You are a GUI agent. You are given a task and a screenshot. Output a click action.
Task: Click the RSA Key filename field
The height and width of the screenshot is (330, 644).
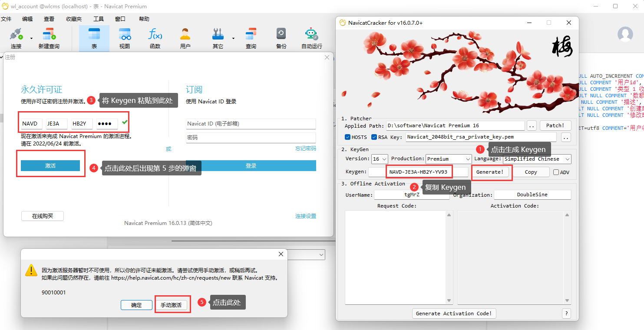[x=481, y=137]
